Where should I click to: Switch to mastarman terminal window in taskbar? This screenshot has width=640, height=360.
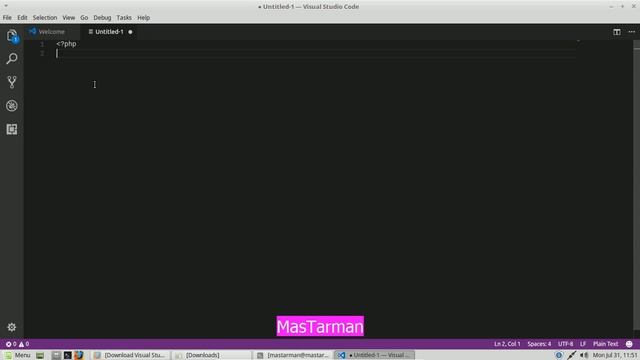(x=293, y=355)
